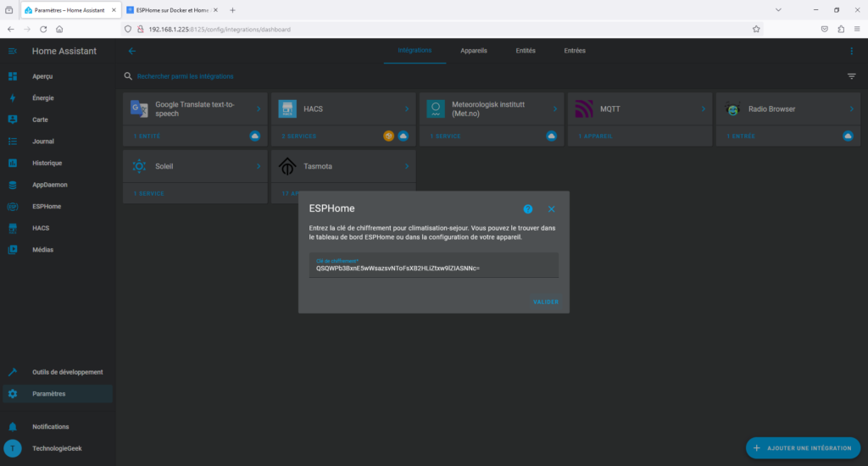Open the three-dot overflow menu
The width and height of the screenshot is (868, 466).
851,51
